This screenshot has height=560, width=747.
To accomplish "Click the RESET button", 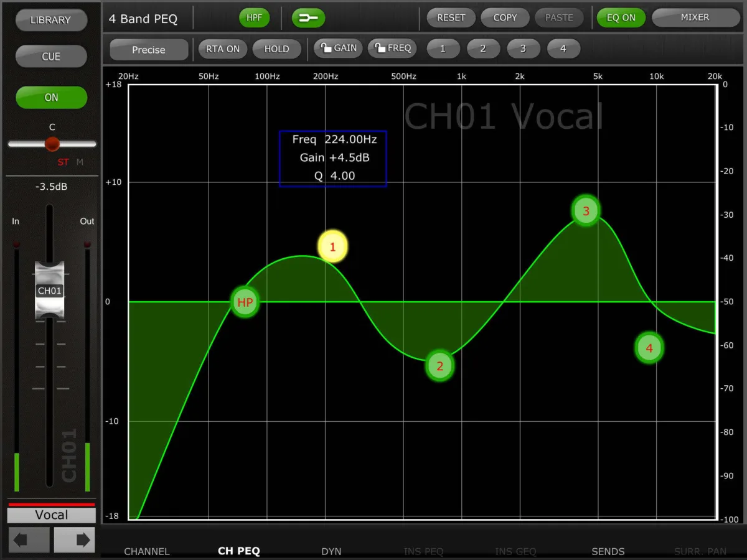I will pos(451,18).
